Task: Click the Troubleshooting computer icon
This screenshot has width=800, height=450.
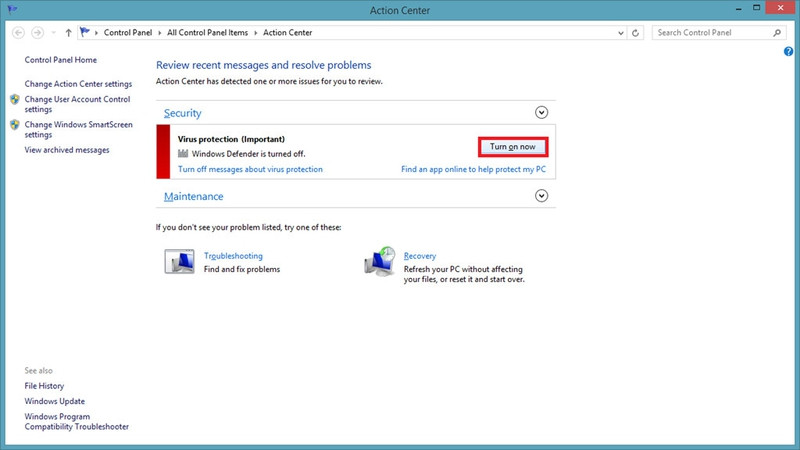Action: click(180, 262)
